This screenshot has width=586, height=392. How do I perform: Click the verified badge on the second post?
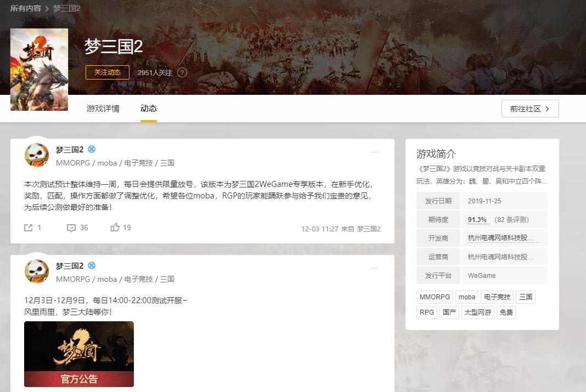point(91,265)
